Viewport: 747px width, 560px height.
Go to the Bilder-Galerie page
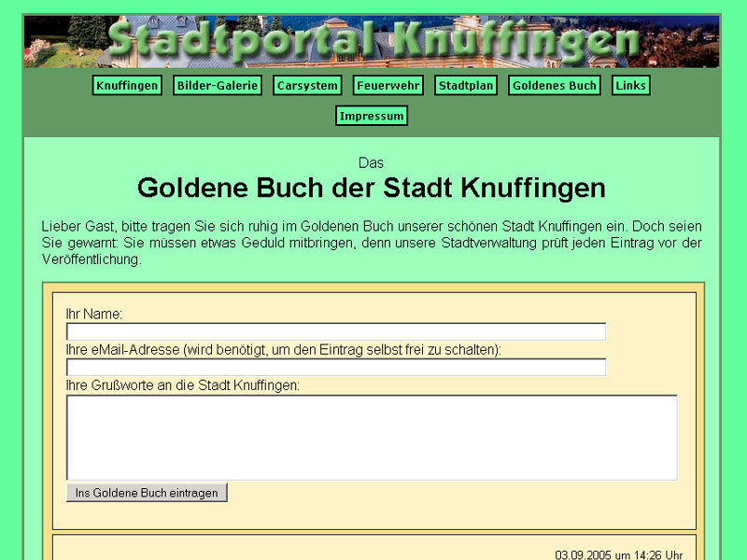pos(218,85)
